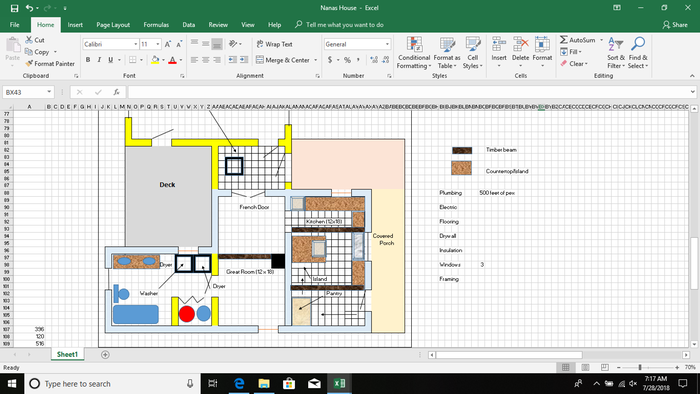Select the Sheet1 tab
Viewport: 700px width, 394px height.
(67, 355)
